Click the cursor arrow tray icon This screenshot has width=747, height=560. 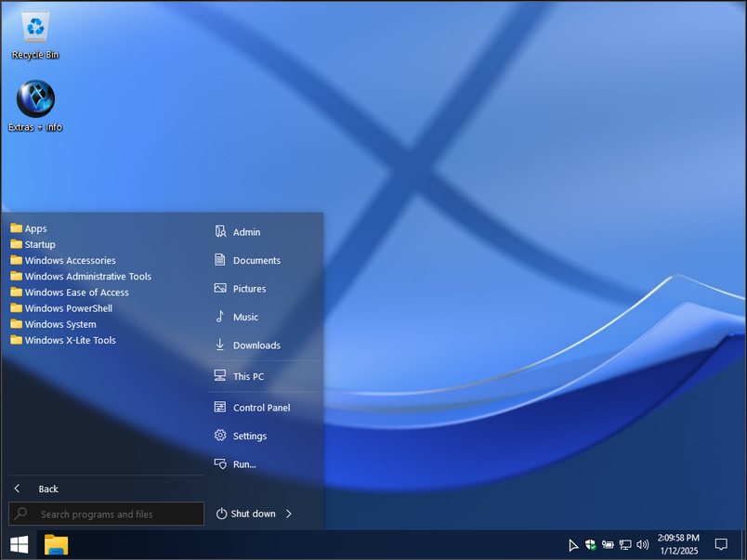573,545
